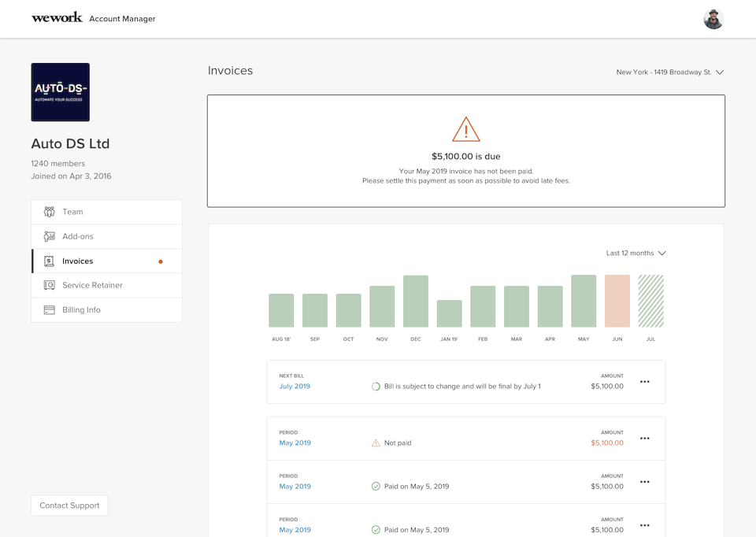Image resolution: width=756 pixels, height=537 pixels.
Task: Select the green MAY chart bar
Action: pyautogui.click(x=584, y=302)
